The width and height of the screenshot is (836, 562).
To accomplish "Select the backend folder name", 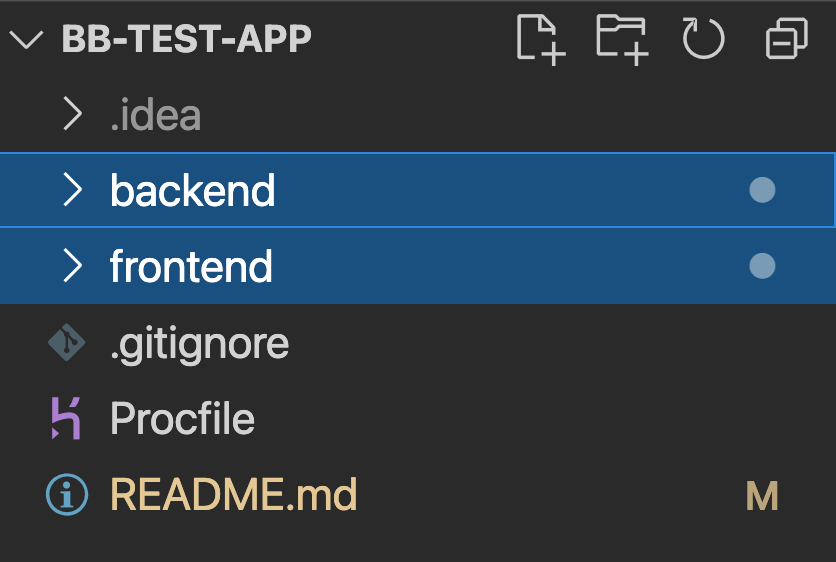I will pos(192,190).
